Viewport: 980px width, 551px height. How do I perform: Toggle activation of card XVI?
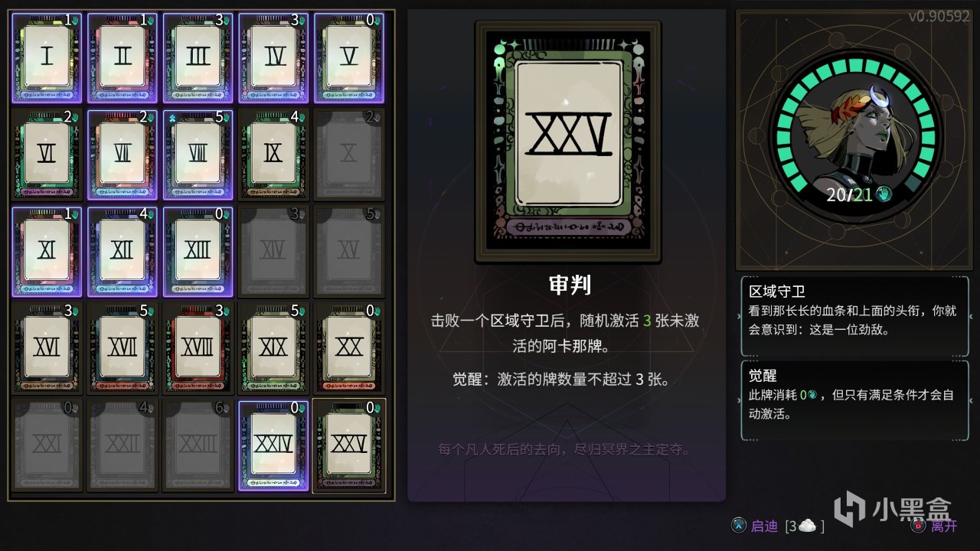47,348
